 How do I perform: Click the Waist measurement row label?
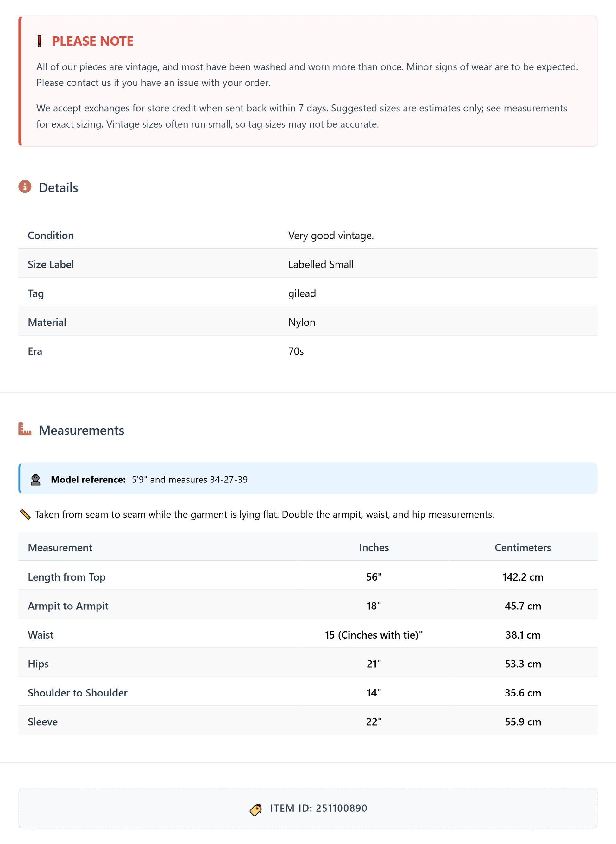(x=41, y=635)
